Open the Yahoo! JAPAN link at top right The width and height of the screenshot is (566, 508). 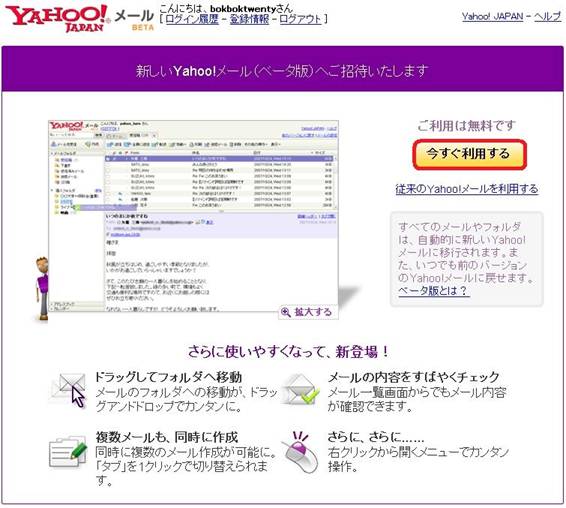click(492, 16)
